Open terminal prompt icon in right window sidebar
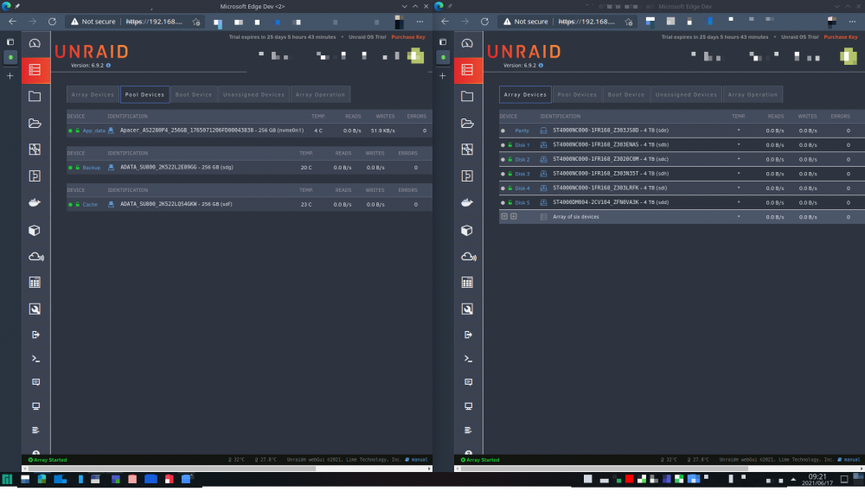This screenshot has height=504, width=865. pyautogui.click(x=468, y=359)
